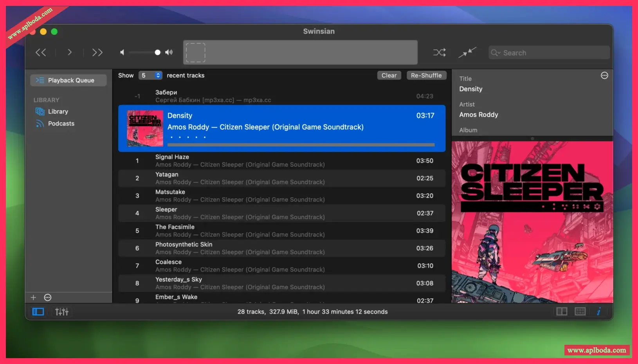Click the Search field
The height and width of the screenshot is (364, 638).
pyautogui.click(x=549, y=52)
